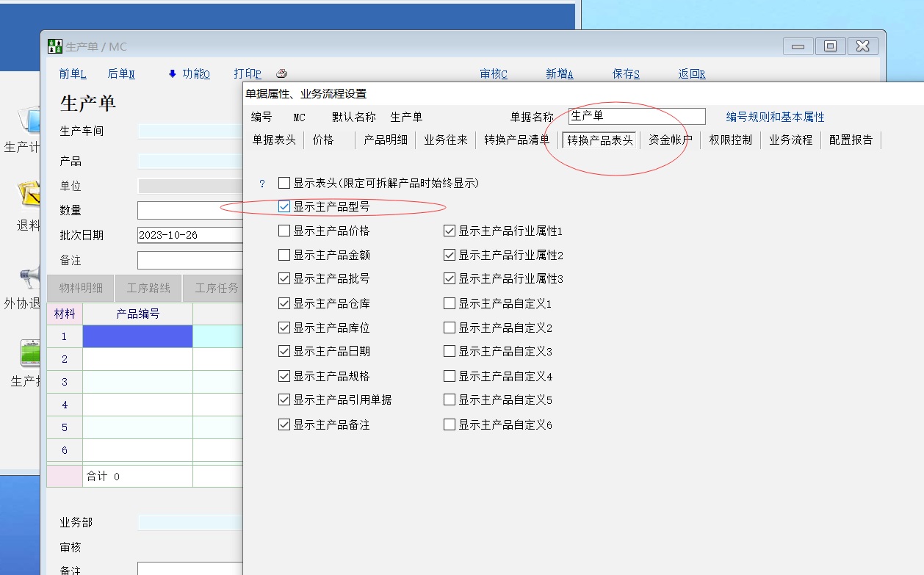
Task: Click the 审核C toolbar button
Action: coord(494,73)
